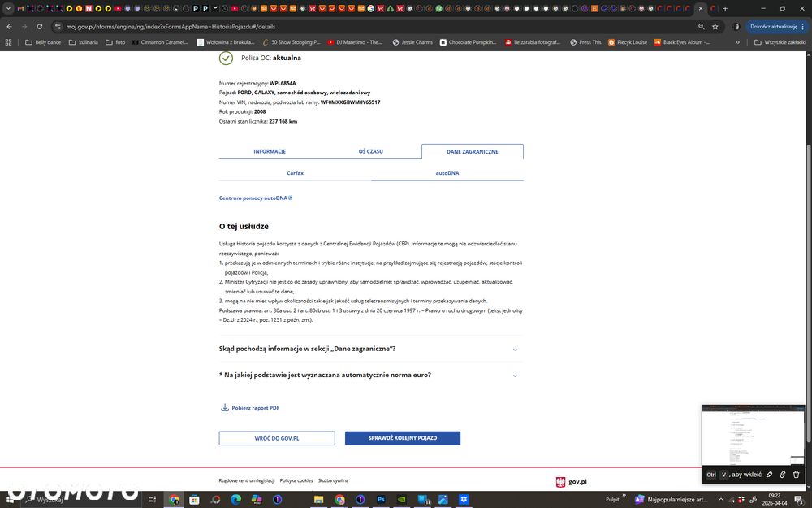Bookmark this page with the star
The height and width of the screenshot is (508, 812).
(x=715, y=27)
